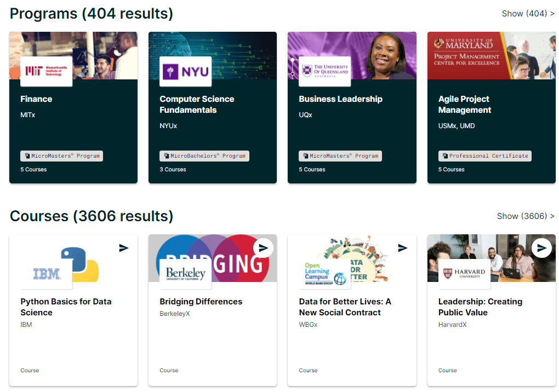Click the Professional Certificate badge
Screen dimensions: 559x392
(x=485, y=156)
